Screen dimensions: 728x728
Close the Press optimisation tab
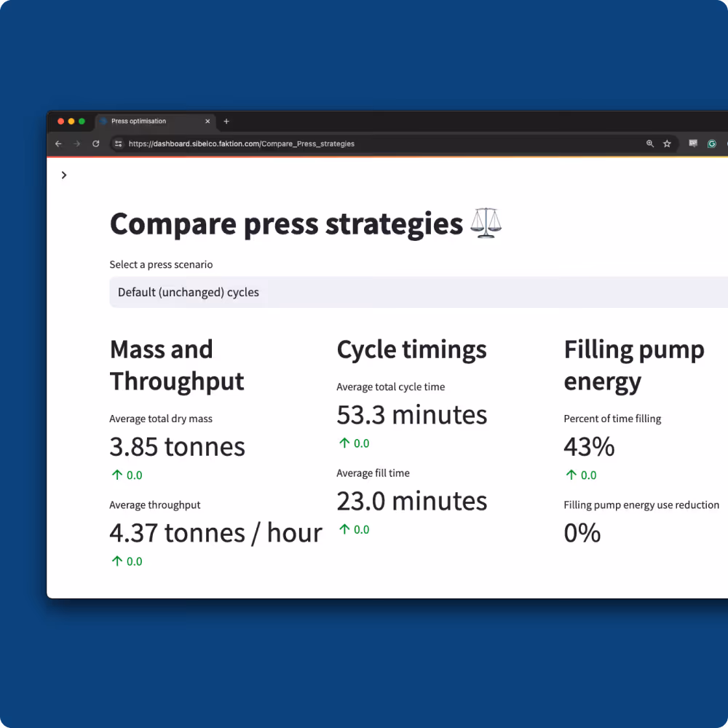(x=207, y=121)
